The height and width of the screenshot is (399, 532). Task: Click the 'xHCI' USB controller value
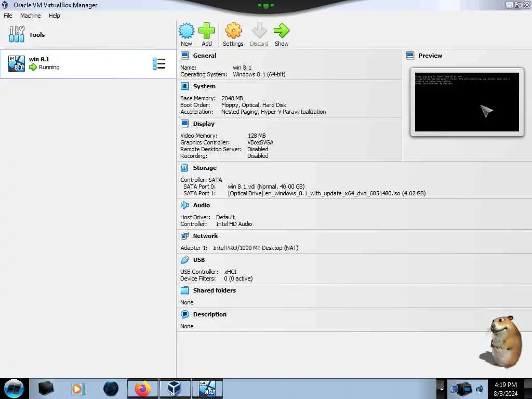[230, 272]
